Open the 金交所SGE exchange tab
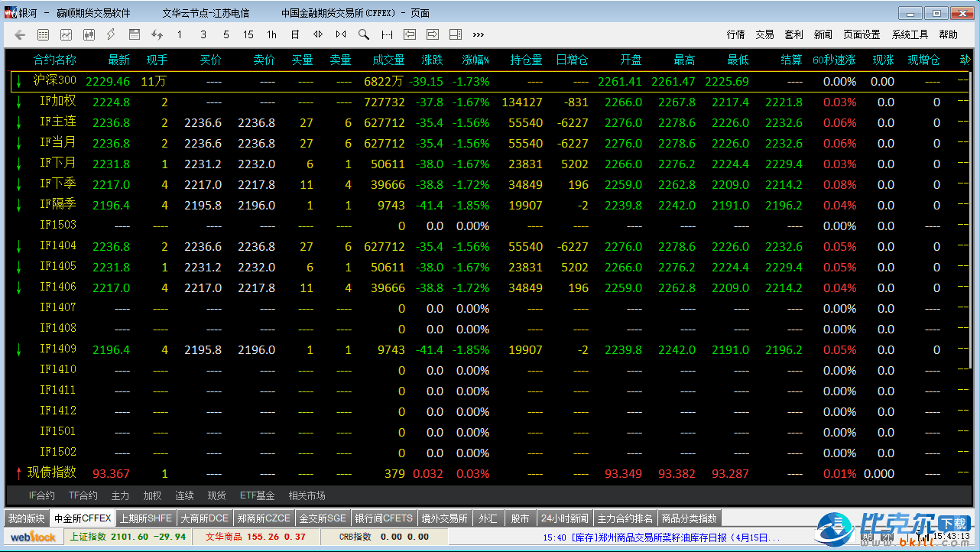Viewport: 980px width, 552px height. point(323,518)
